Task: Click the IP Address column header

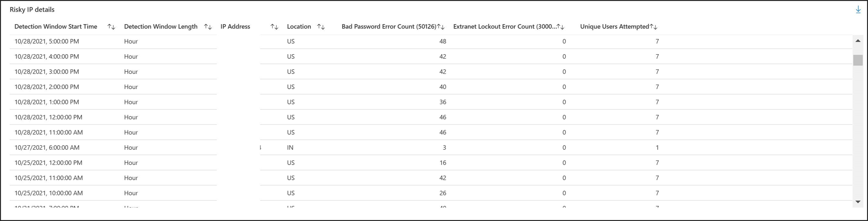Action: click(235, 27)
